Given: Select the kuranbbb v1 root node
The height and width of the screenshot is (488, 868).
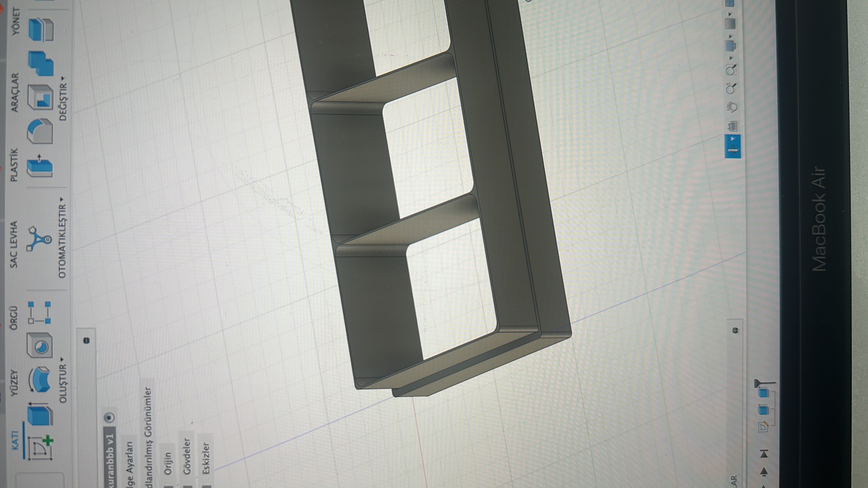Looking at the screenshot, I should click(x=110, y=457).
